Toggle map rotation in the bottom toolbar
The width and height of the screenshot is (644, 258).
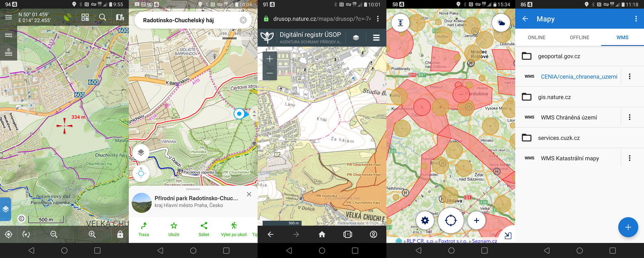click(26, 234)
